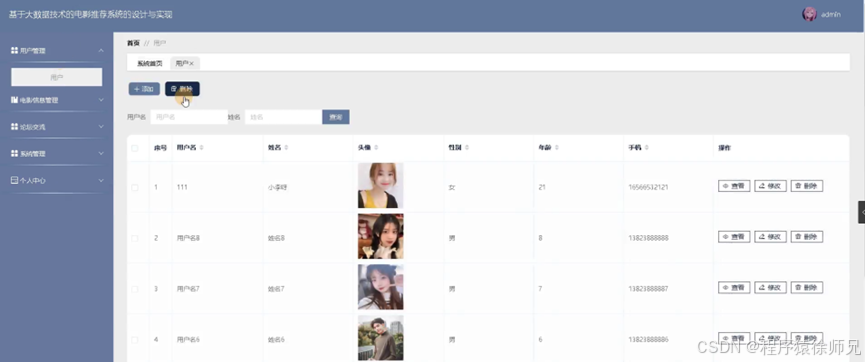
Task: Sort by 手机 column arrows
Action: [x=646, y=148]
